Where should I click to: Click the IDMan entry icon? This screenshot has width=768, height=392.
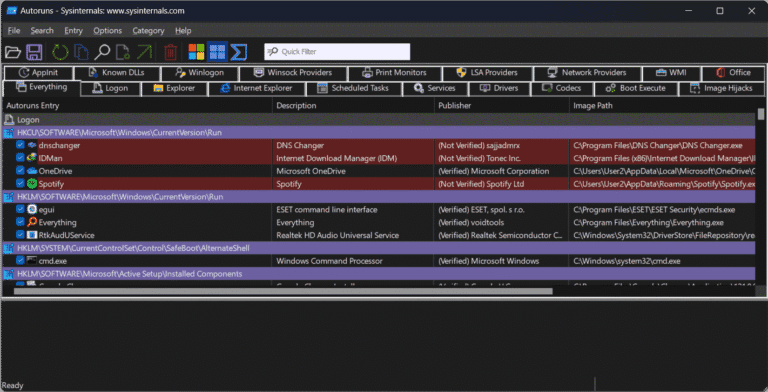32,158
